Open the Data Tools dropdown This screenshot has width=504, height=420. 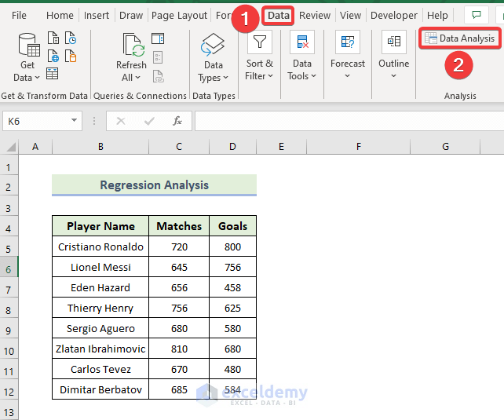coord(301,57)
